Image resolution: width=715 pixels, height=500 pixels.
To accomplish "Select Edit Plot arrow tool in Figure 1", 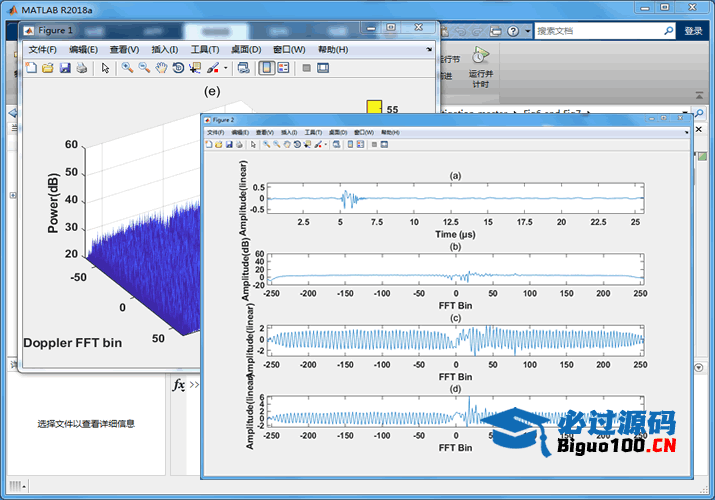I will point(105,68).
